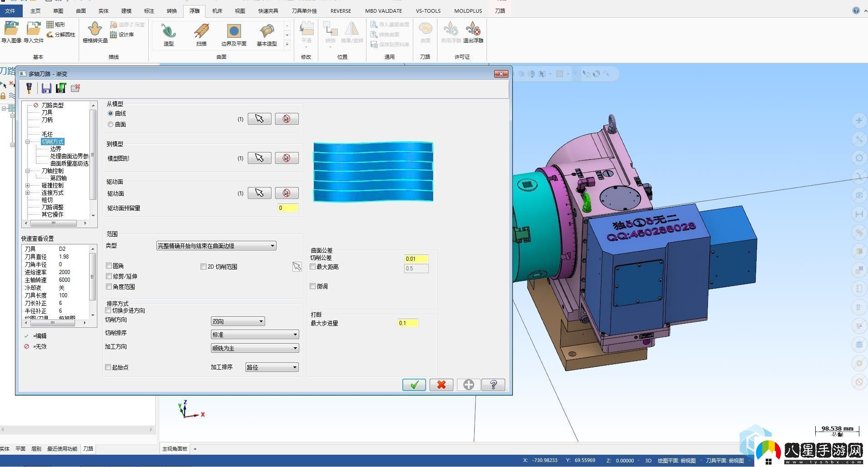This screenshot has height=467, width=868.
Task: Open the 加工方向 dropdown showing 顺铣为主
Action: [255, 348]
